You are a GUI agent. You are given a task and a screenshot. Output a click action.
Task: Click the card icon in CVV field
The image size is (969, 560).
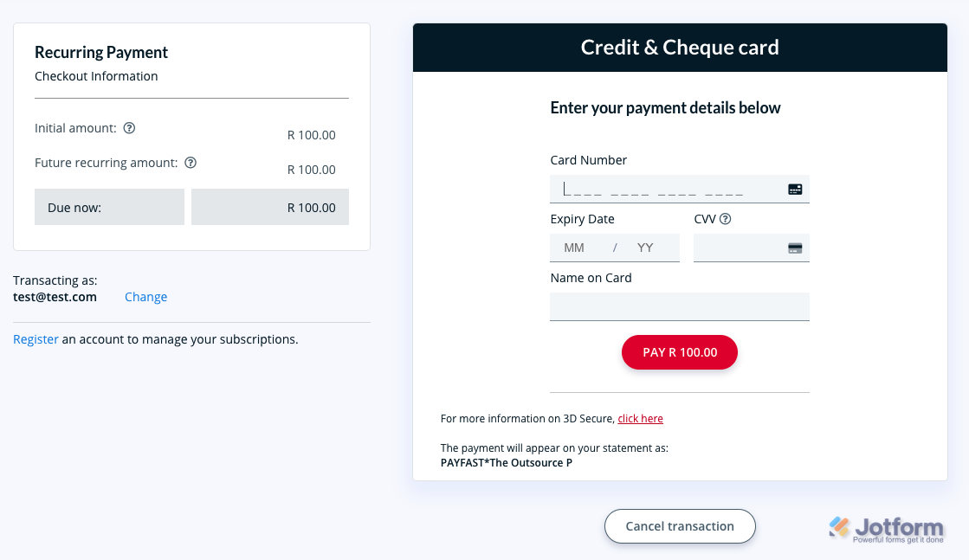click(x=795, y=248)
